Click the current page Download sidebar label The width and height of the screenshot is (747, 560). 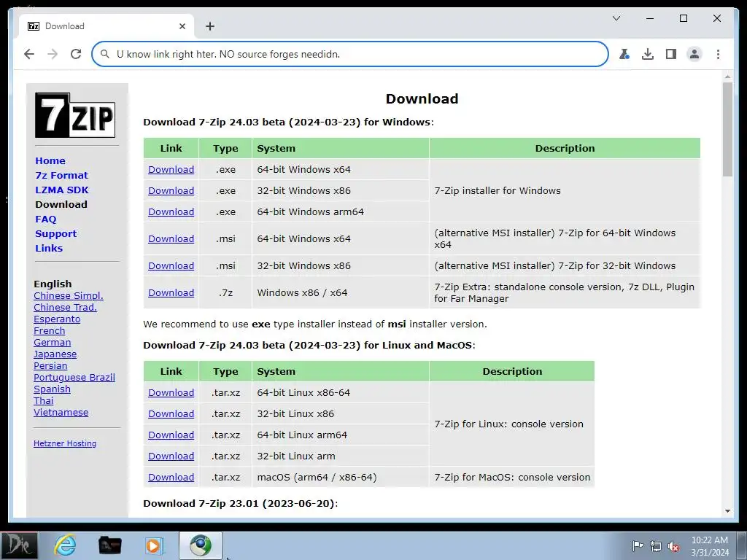click(x=61, y=204)
